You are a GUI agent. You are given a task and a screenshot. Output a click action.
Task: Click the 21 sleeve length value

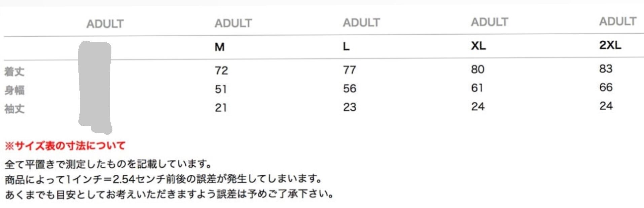click(x=221, y=108)
